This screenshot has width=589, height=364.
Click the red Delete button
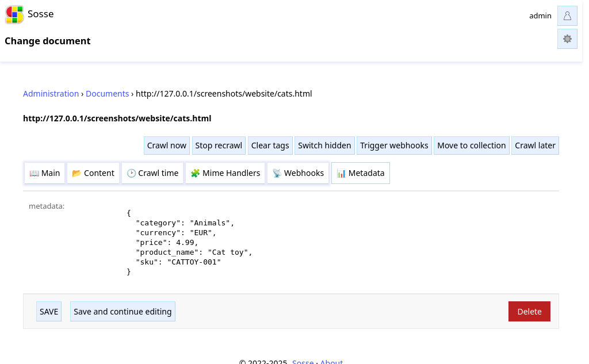click(529, 312)
